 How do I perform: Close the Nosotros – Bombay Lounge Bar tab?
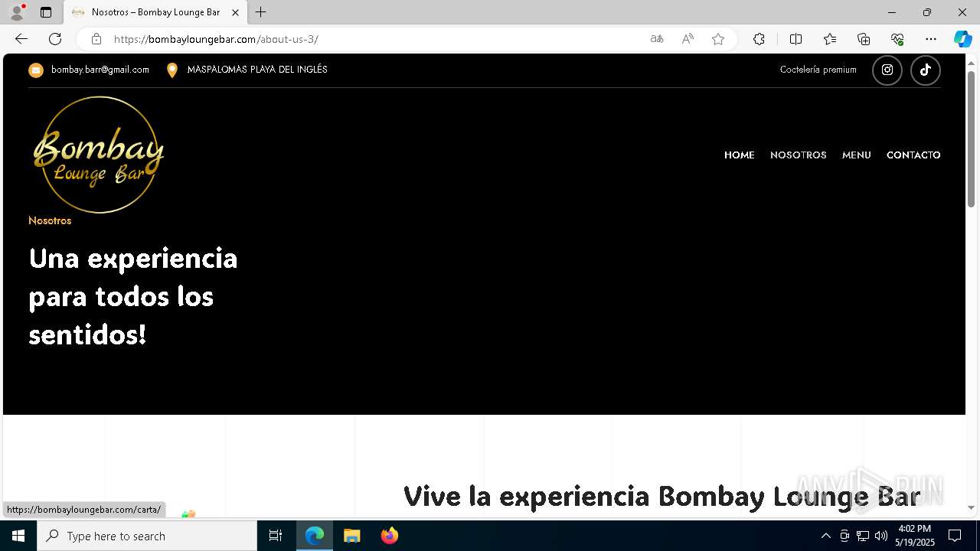click(x=236, y=12)
